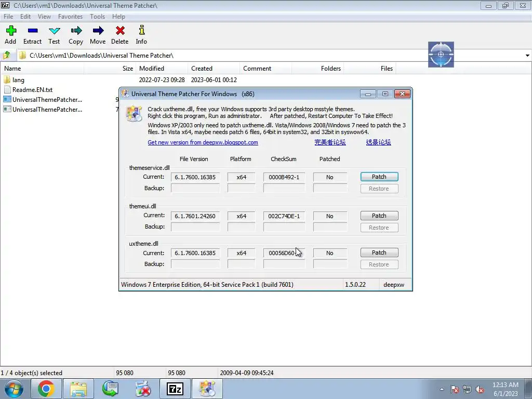Sort by the Modified column header
The width and height of the screenshot is (532, 399).
coord(162,69)
